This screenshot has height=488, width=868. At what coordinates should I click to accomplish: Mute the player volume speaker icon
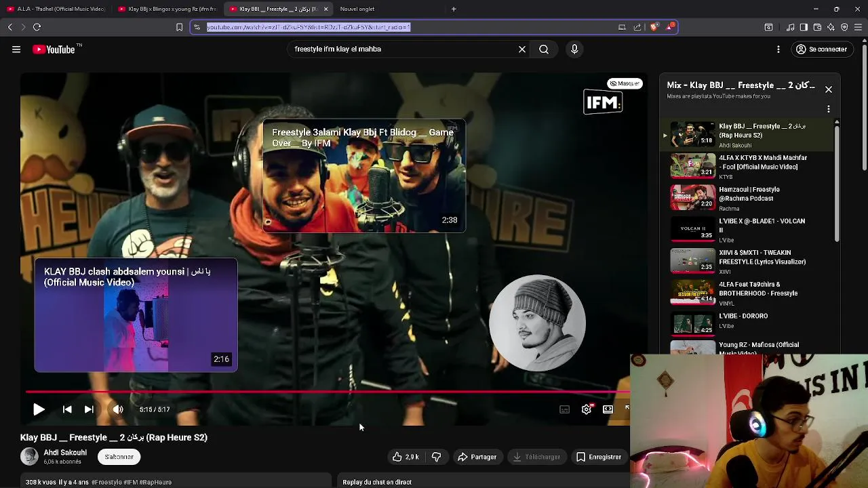(118, 409)
